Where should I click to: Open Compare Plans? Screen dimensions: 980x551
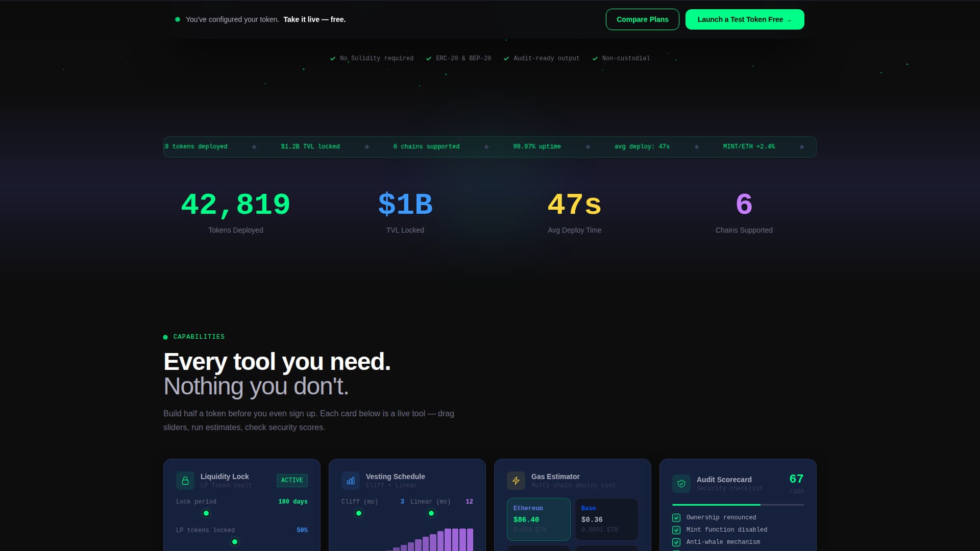point(642,19)
